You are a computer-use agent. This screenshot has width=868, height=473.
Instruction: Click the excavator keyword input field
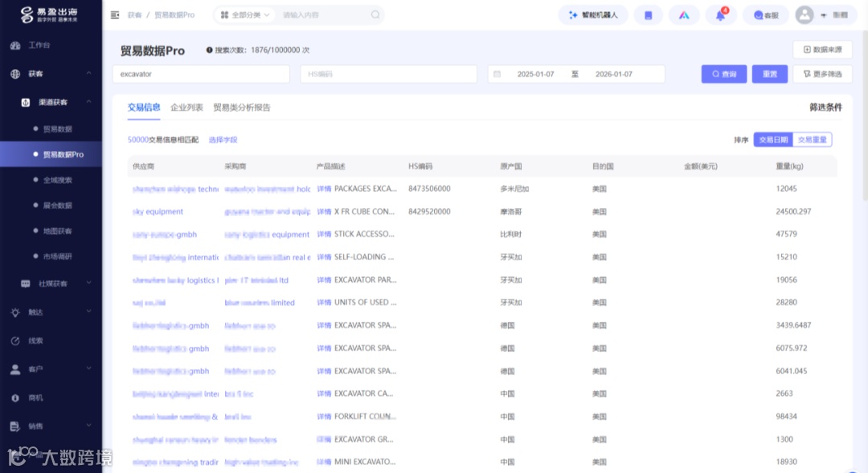201,74
